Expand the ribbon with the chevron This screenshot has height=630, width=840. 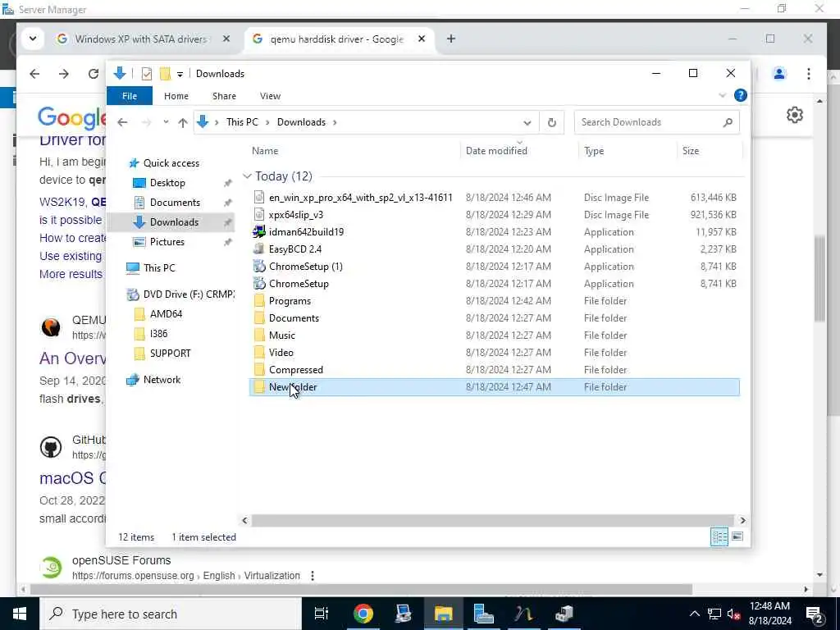click(x=722, y=95)
